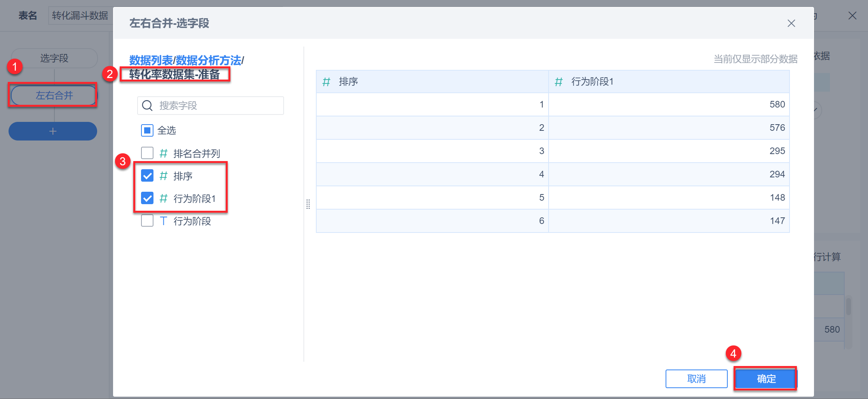Click the search magnifier icon in field search

147,106
